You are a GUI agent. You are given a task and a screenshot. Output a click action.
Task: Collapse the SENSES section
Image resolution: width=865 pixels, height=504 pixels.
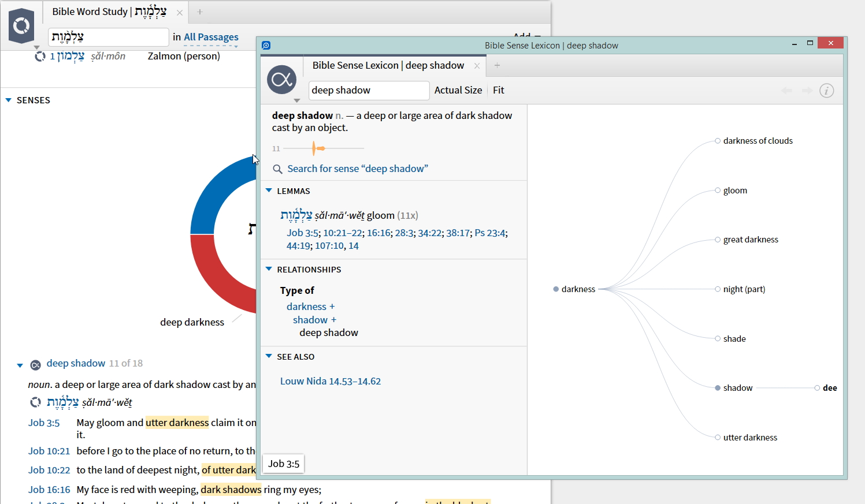pos(9,100)
